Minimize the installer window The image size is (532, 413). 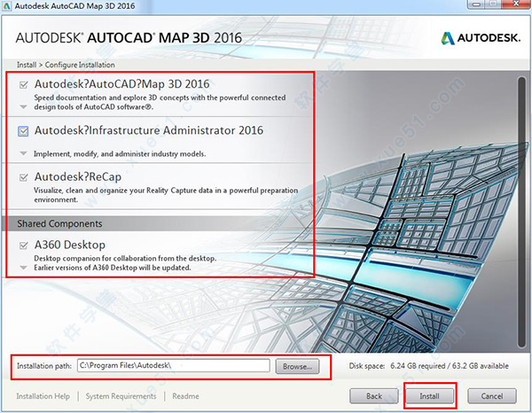click(478, 4)
